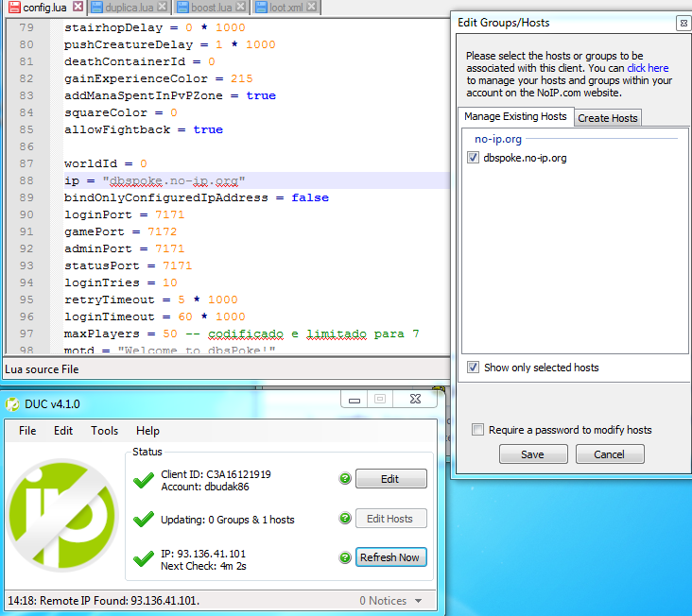Click the green checkmark next to Client ID
692x616 pixels.
(x=144, y=480)
